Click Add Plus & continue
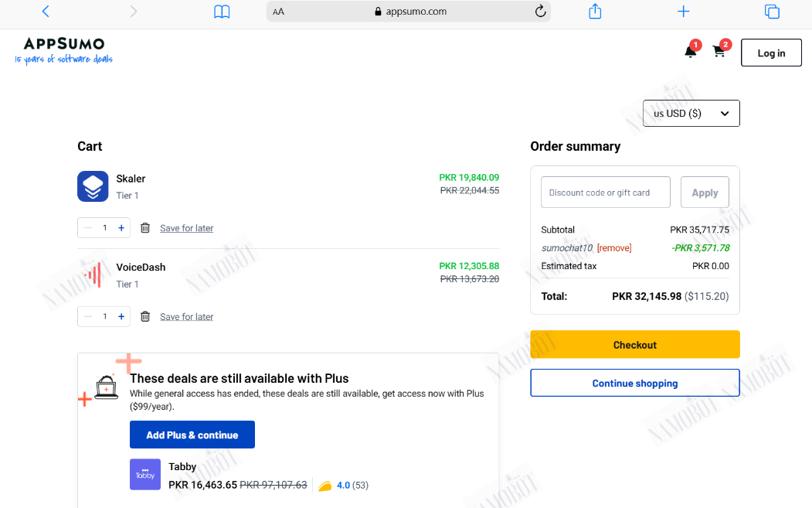 [x=192, y=435]
